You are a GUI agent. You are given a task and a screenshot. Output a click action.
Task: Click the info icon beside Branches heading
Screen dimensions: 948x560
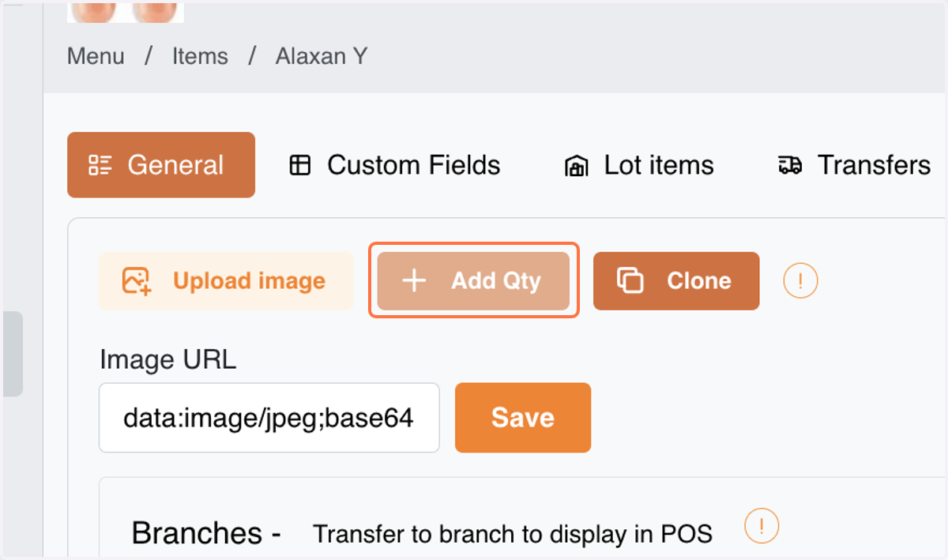coord(762,525)
